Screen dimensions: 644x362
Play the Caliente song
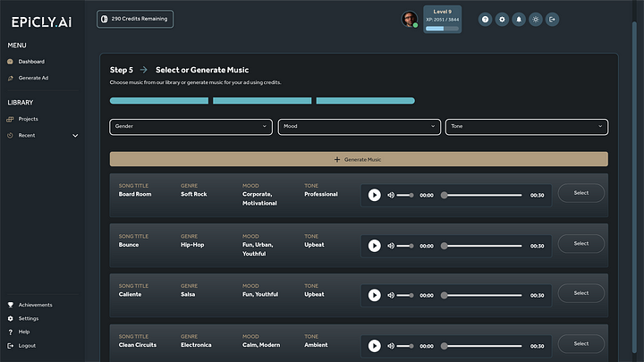[374, 295]
